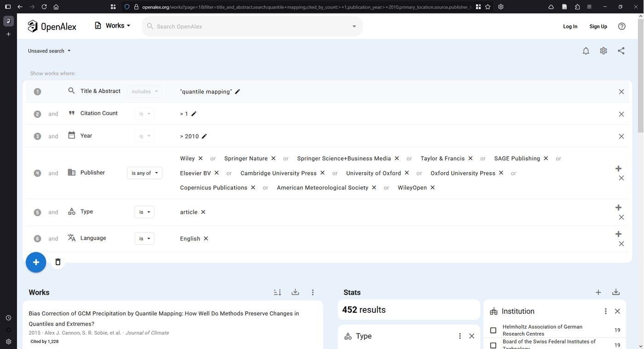Image resolution: width=644 pixels, height=349 pixels.
Task: Open the search bar dropdown arrow
Action: coord(354,26)
